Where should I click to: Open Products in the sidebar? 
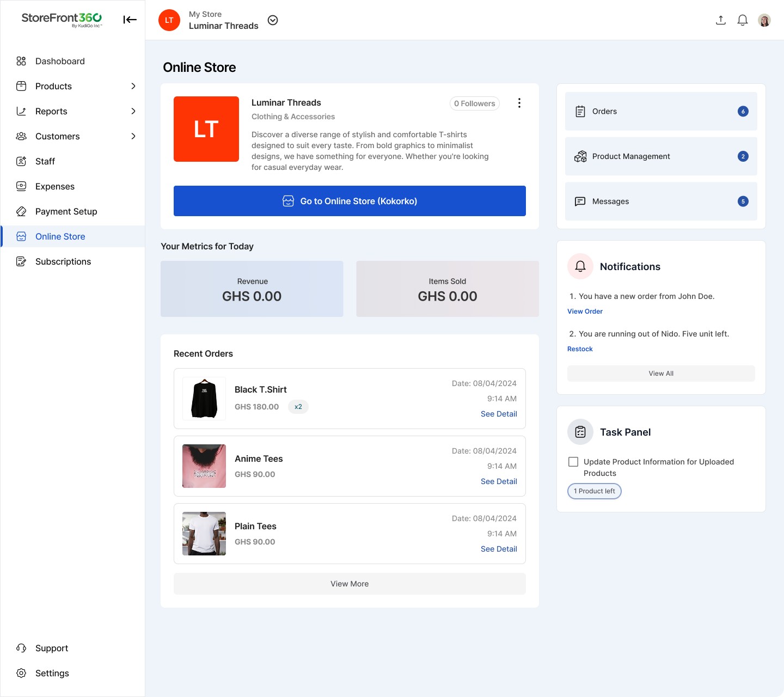pos(73,86)
